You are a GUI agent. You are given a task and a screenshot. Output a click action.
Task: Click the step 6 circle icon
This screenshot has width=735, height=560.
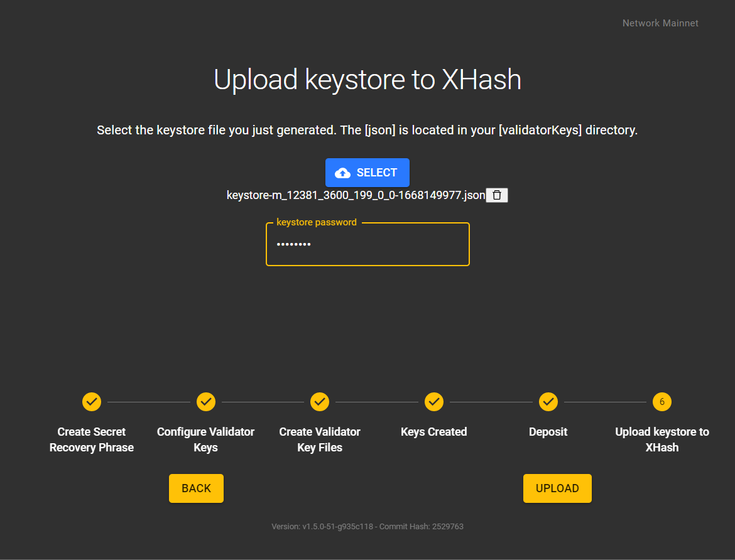[x=662, y=402]
